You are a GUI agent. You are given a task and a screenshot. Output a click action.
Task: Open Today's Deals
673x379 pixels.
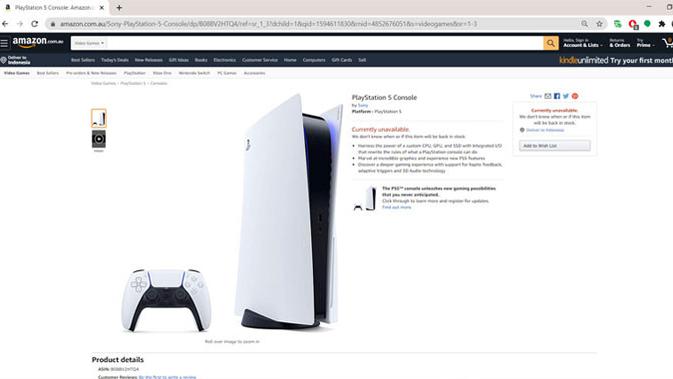[x=115, y=60]
